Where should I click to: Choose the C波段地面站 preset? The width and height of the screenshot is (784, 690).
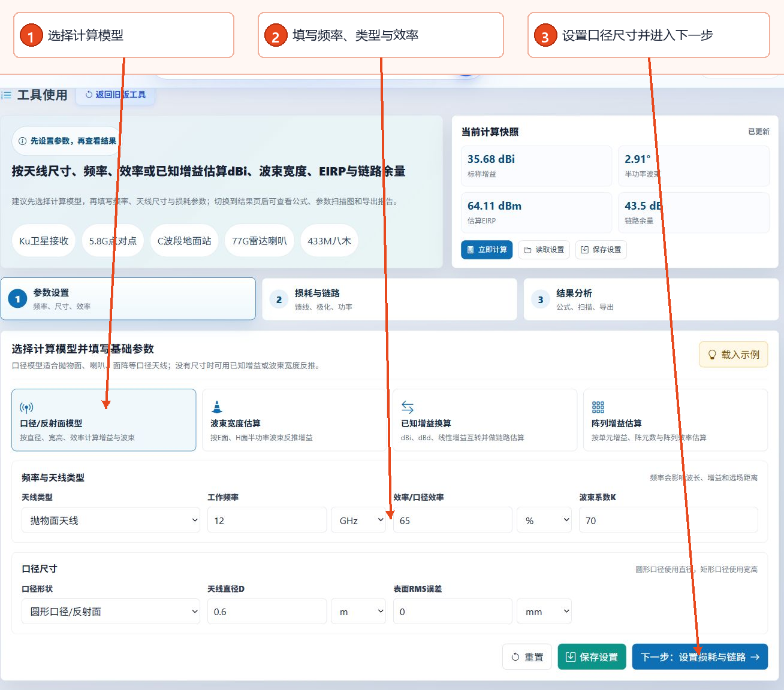pyautogui.click(x=184, y=241)
